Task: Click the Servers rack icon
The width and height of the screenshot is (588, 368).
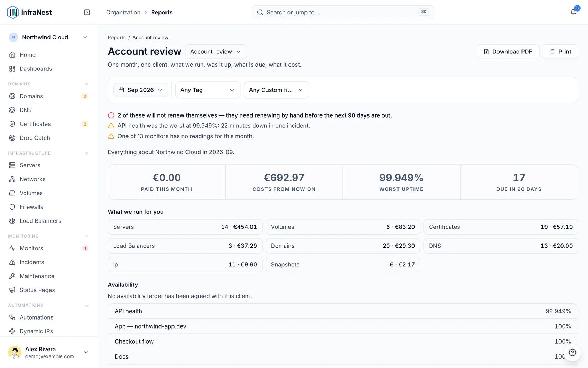Action: (x=12, y=165)
